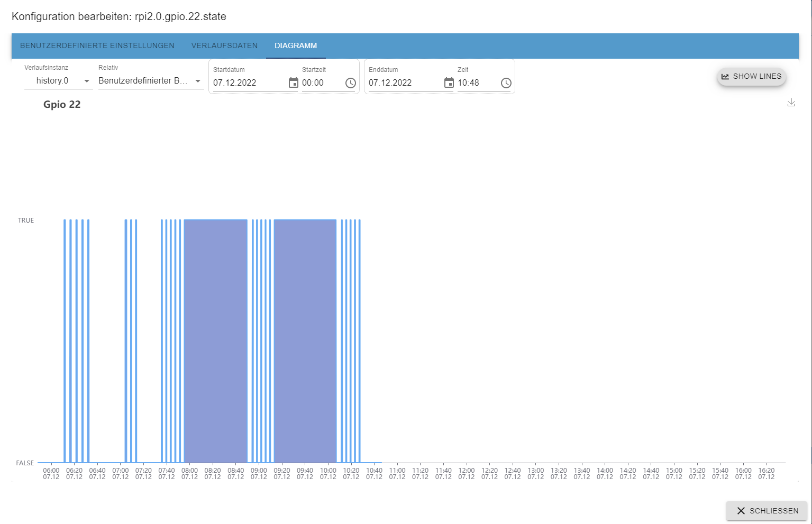
Task: Click the Gpio 22 chart title
Action: (62, 104)
